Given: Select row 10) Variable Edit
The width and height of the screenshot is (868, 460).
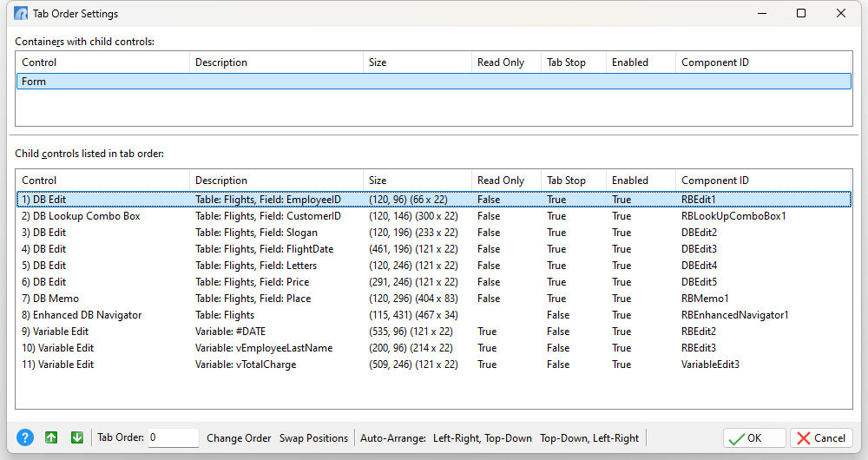Looking at the screenshot, I should click(x=434, y=348).
